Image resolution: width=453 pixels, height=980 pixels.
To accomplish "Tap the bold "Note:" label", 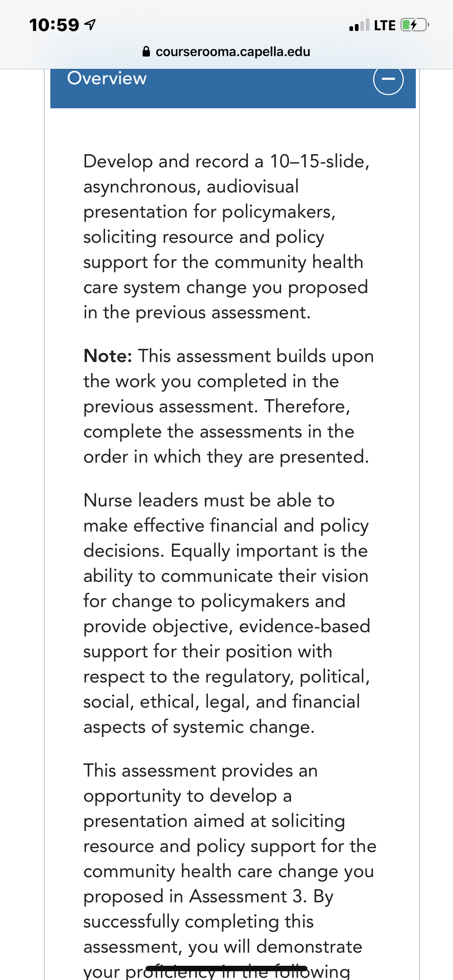I will click(108, 356).
